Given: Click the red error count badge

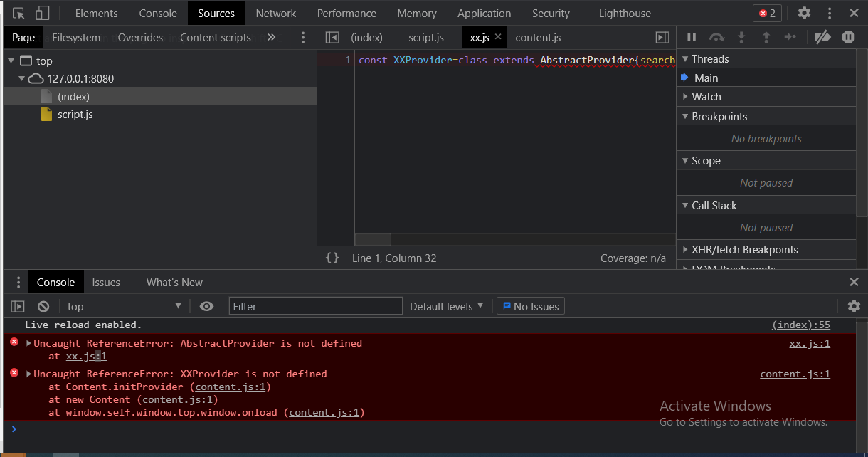Looking at the screenshot, I should point(768,13).
